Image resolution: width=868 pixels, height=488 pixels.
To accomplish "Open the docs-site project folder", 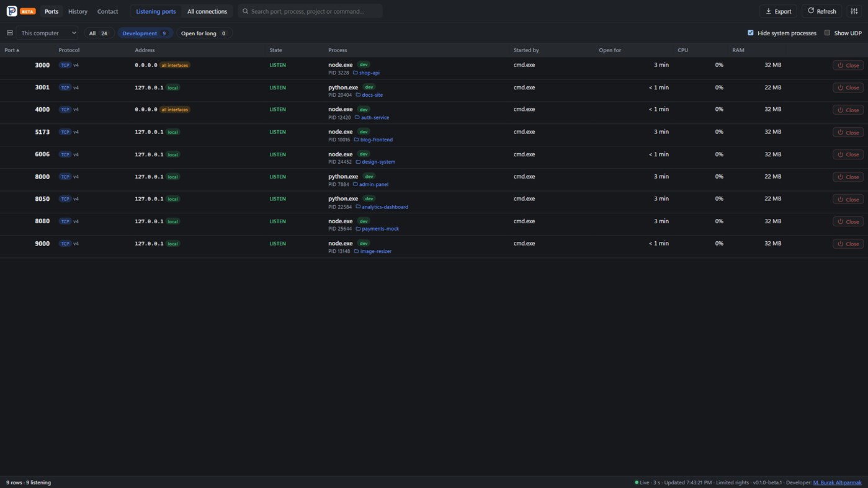I will click(x=369, y=95).
